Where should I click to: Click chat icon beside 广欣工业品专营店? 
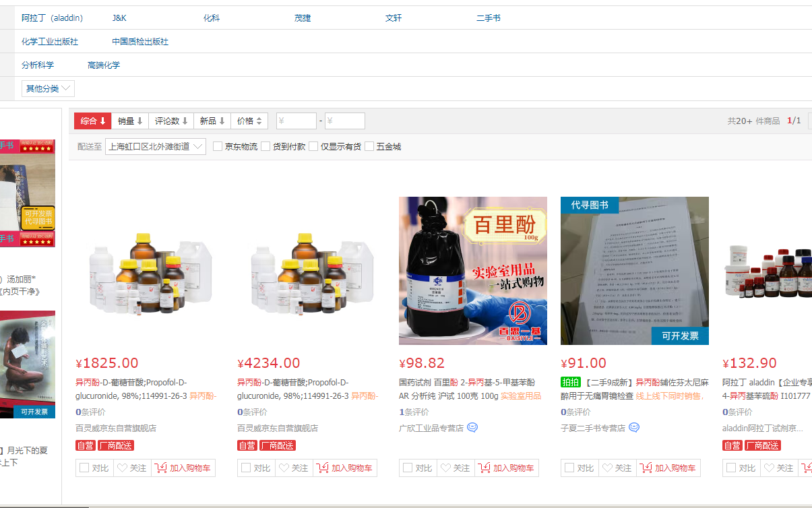[x=472, y=428]
